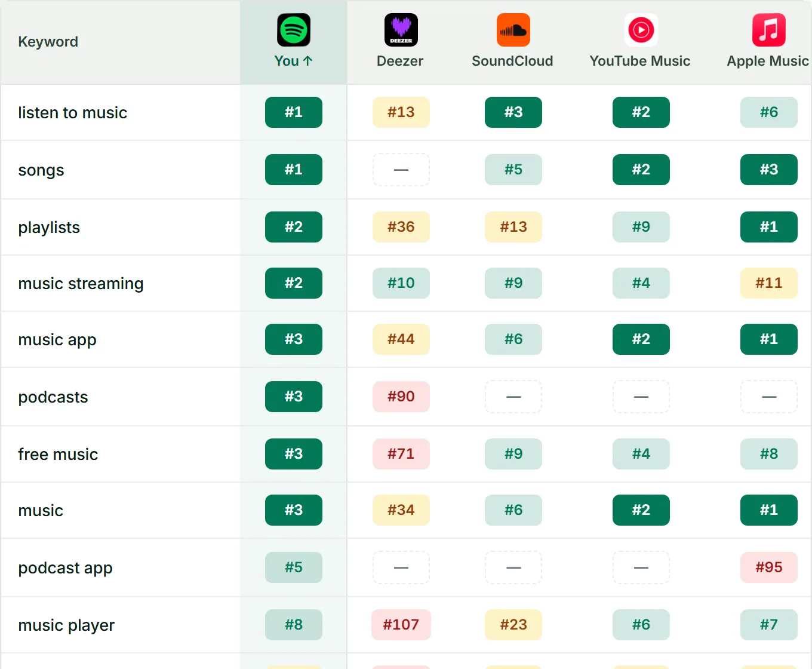This screenshot has height=669, width=812.
Task: Click the Spotify app icon
Action: pos(294,30)
